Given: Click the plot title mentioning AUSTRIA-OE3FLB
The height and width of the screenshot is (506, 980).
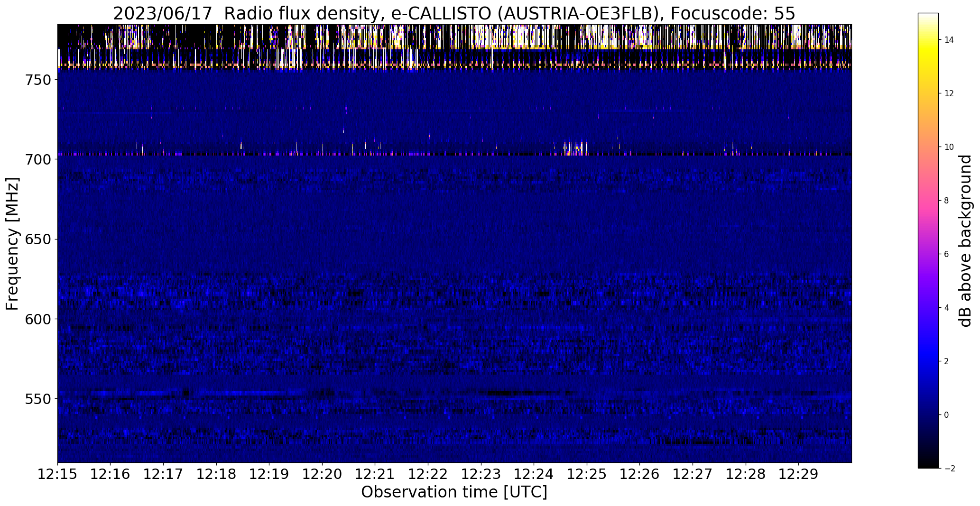Looking at the screenshot, I should [454, 13].
